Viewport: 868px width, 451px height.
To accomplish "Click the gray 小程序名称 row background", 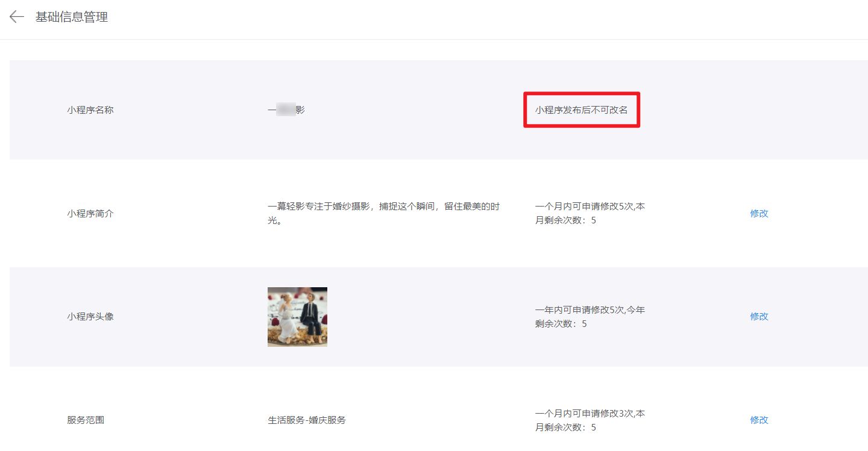I will 422,145.
